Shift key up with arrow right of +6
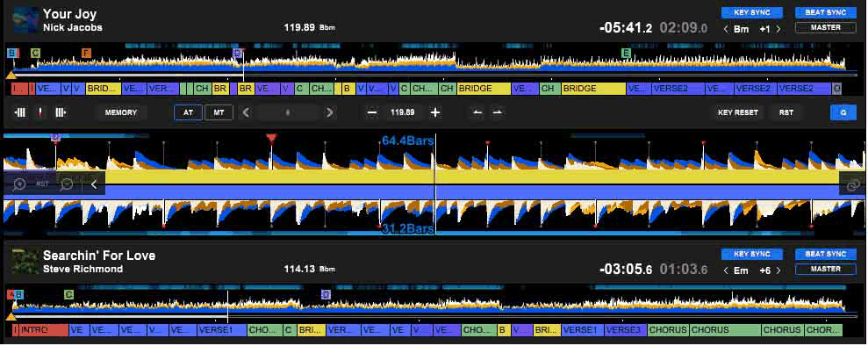This screenshot has height=346, width=868. (x=778, y=270)
